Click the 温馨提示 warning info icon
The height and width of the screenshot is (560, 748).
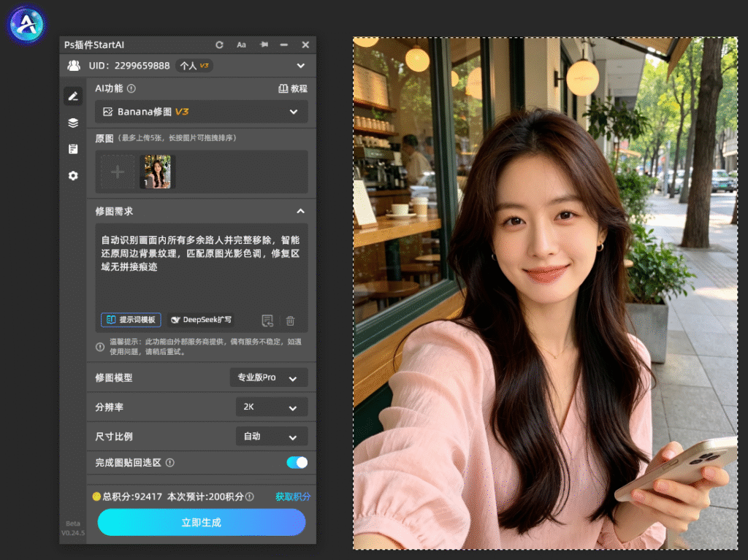pyautogui.click(x=100, y=347)
